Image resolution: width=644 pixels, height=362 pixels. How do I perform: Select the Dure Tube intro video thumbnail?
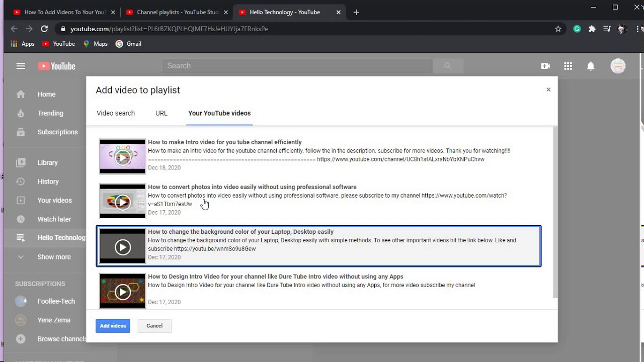click(x=122, y=291)
